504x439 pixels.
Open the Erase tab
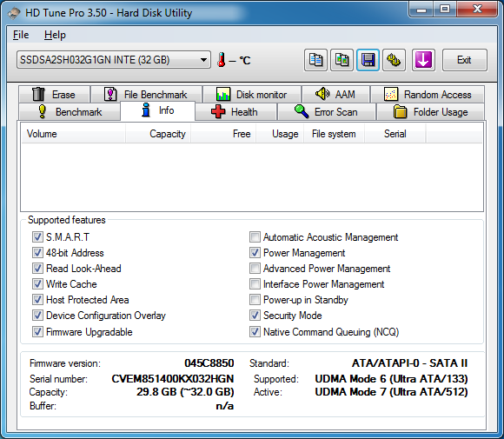55,95
